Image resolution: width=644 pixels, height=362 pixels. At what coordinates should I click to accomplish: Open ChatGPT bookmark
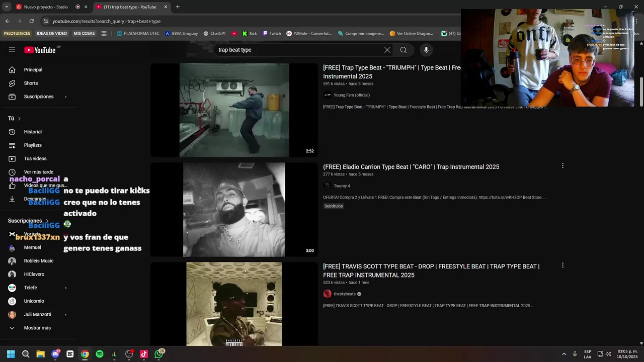[x=215, y=34]
